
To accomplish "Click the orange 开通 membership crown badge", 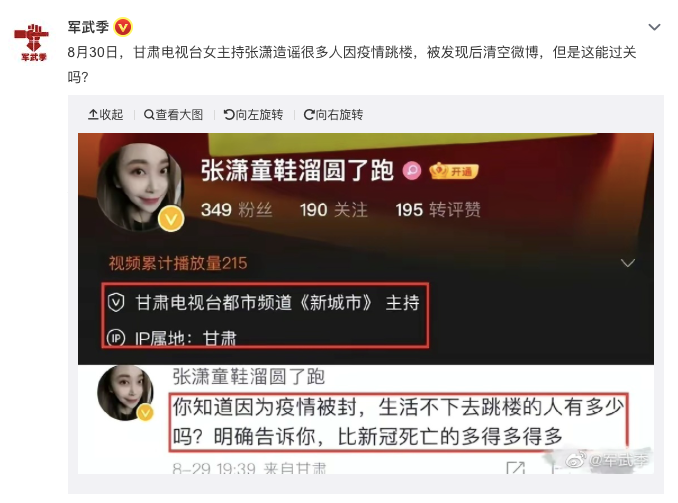I will [x=454, y=171].
